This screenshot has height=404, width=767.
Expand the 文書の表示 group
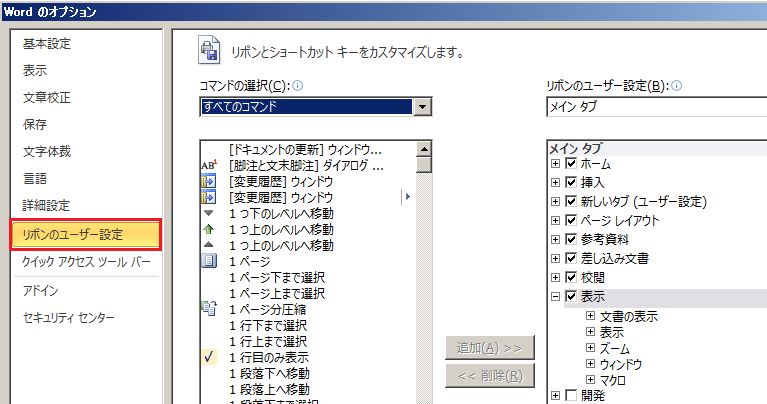590,316
